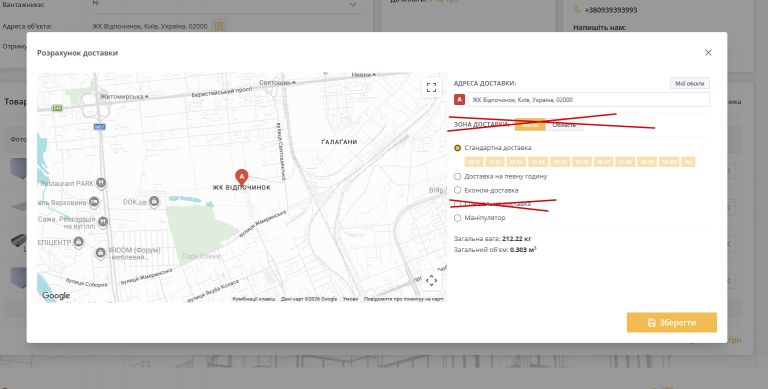This screenshot has width=768, height=389.
Task: Click the red A marker on the map
Action: pos(241,177)
